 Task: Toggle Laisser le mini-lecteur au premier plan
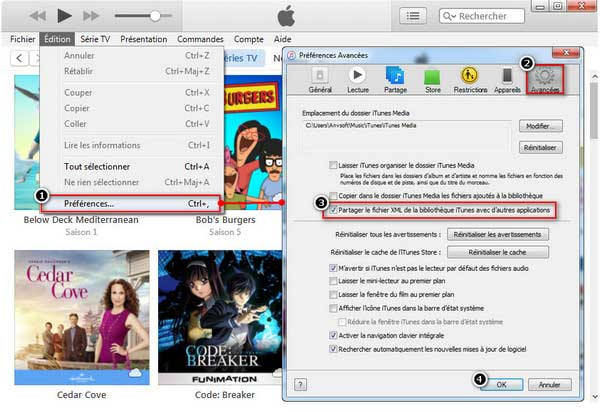(x=333, y=281)
